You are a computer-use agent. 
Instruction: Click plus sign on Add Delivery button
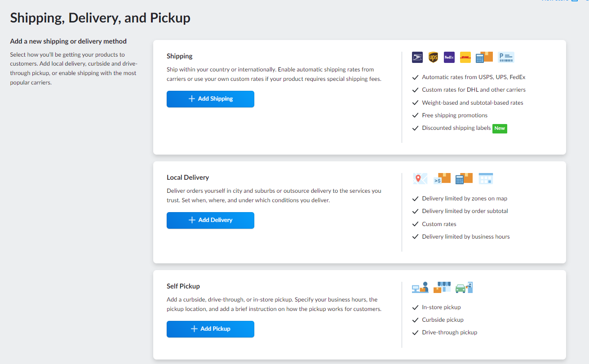click(192, 220)
